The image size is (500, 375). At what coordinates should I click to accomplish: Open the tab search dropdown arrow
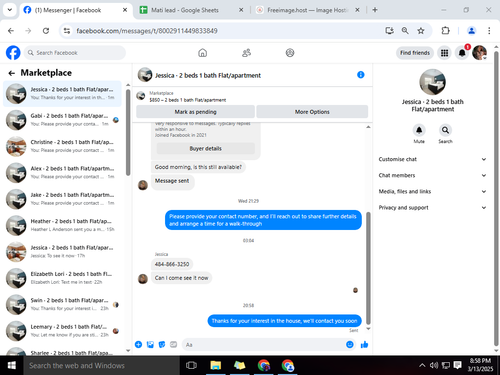coord(10,10)
